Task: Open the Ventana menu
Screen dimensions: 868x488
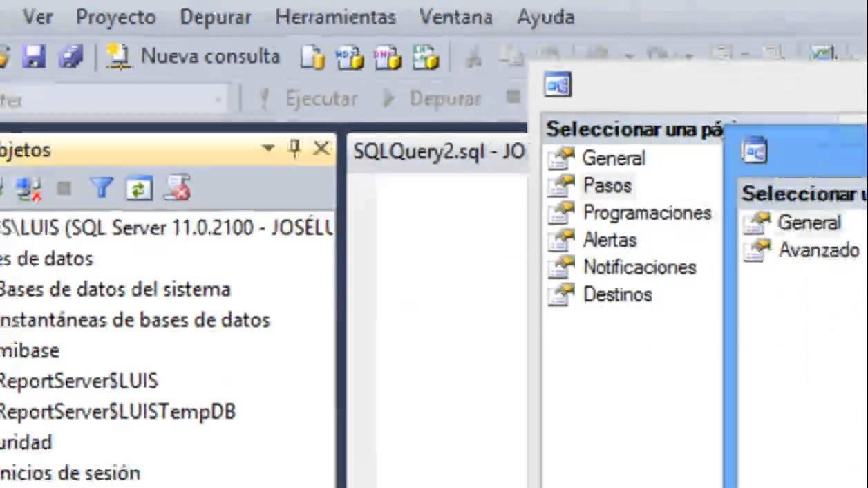Action: click(455, 17)
